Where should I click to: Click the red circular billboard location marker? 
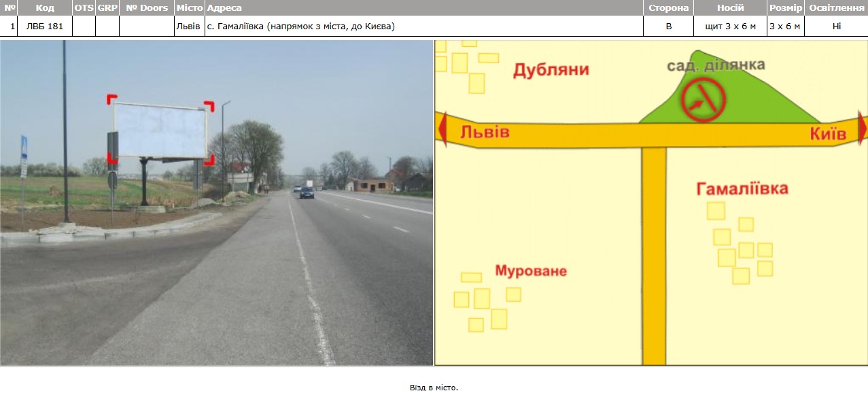pos(704,99)
